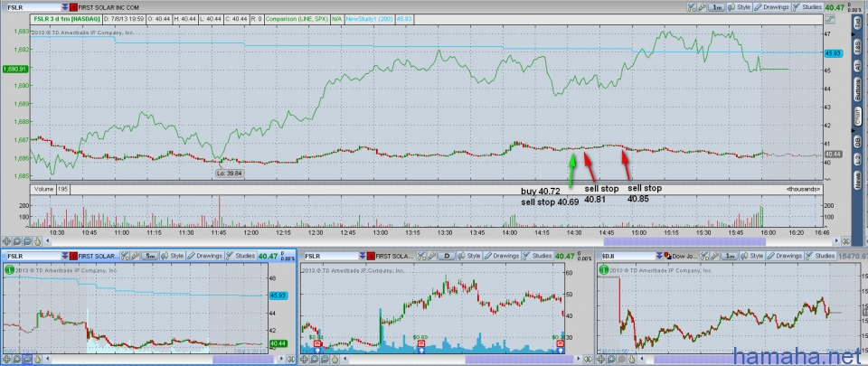Select the hand pointer tool under main chart
The image size is (868, 366).
tap(37, 241)
